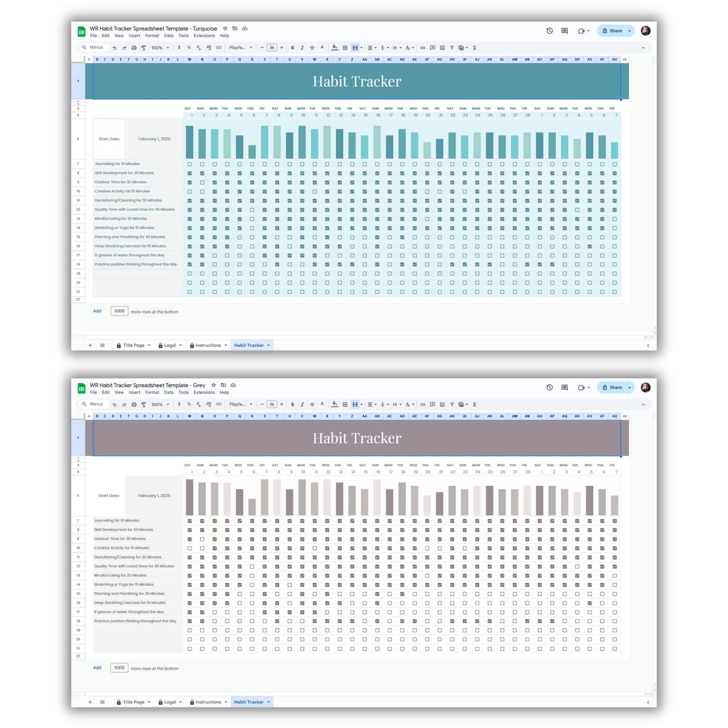Click insert link icon in Grey toolbar
This screenshot has height=728, width=728.
pos(423,404)
